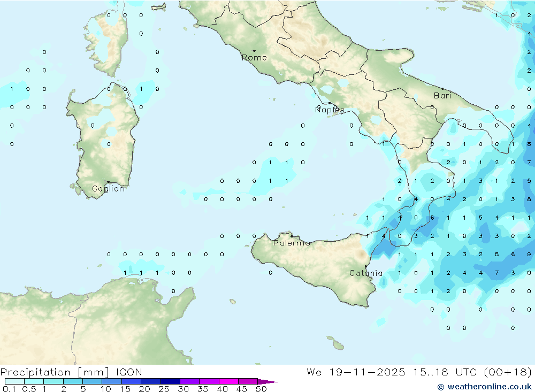Pick the 5–10 mm blue legend swatch
Viewport: 535px width, 392px height.
pyautogui.click(x=93, y=381)
